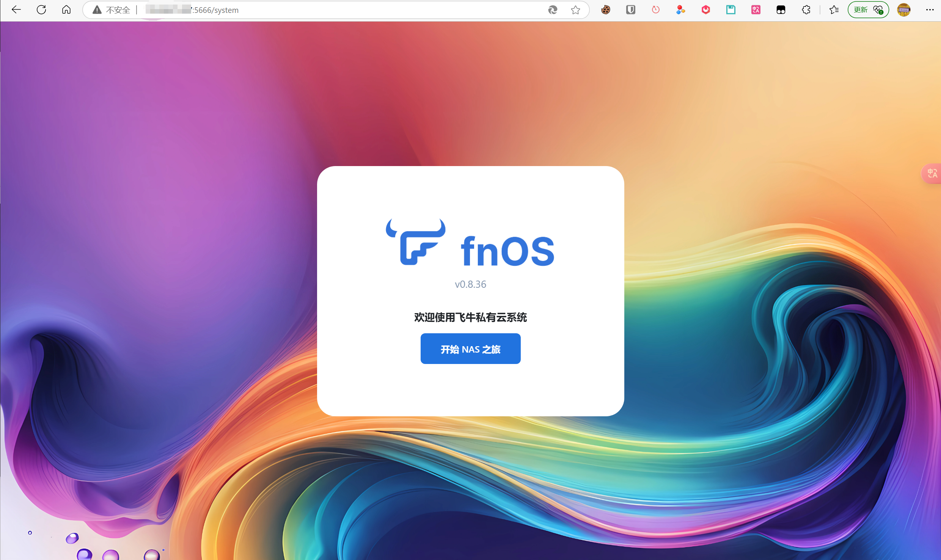Viewport: 941px width, 560px height.
Task: Open the browser profile avatar
Action: [x=904, y=10]
